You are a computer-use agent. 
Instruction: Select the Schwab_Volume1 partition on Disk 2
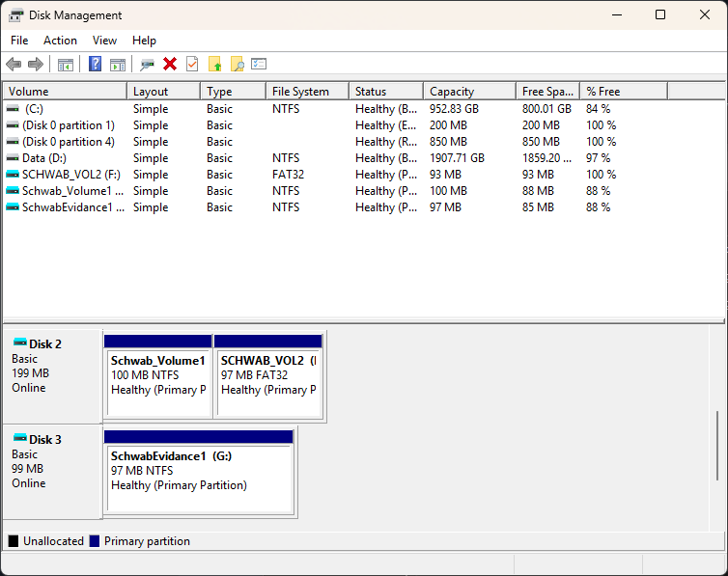[x=157, y=376]
